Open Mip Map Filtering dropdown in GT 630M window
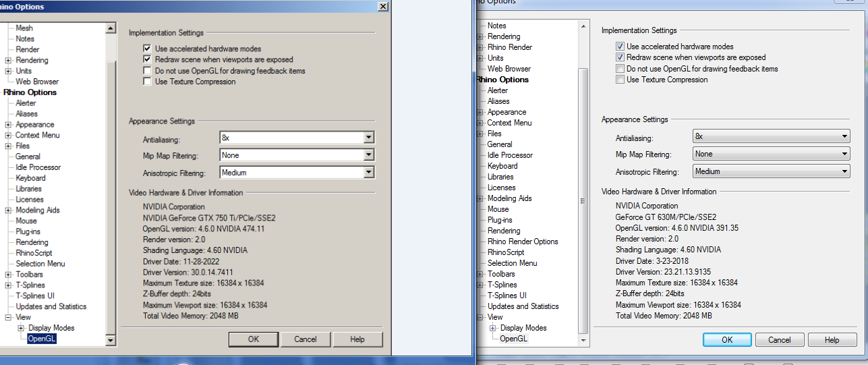Viewport: 868px width, 365px height. click(772, 154)
